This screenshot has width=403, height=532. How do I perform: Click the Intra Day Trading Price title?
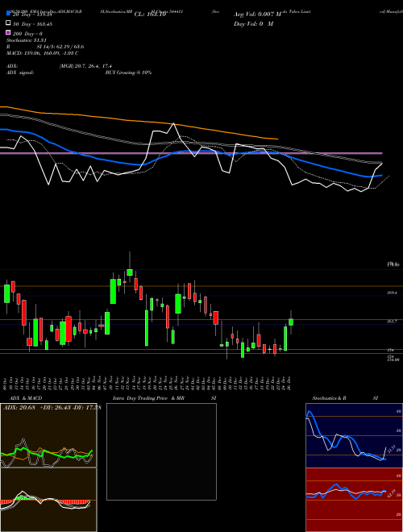(x=164, y=398)
